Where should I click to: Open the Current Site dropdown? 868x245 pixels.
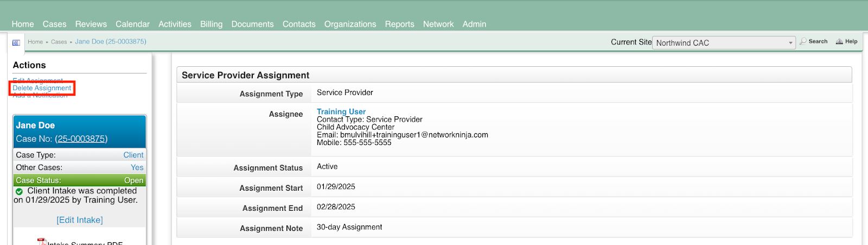coord(724,43)
